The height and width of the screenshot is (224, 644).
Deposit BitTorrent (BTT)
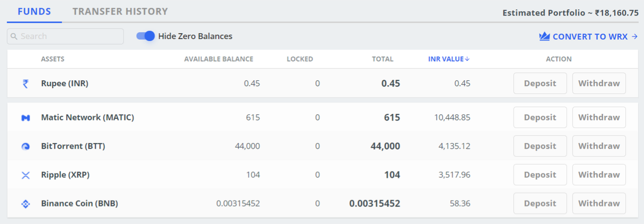[540, 146]
